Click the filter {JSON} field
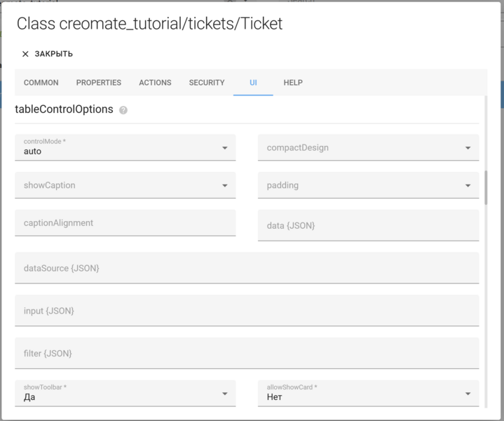 tap(247, 354)
